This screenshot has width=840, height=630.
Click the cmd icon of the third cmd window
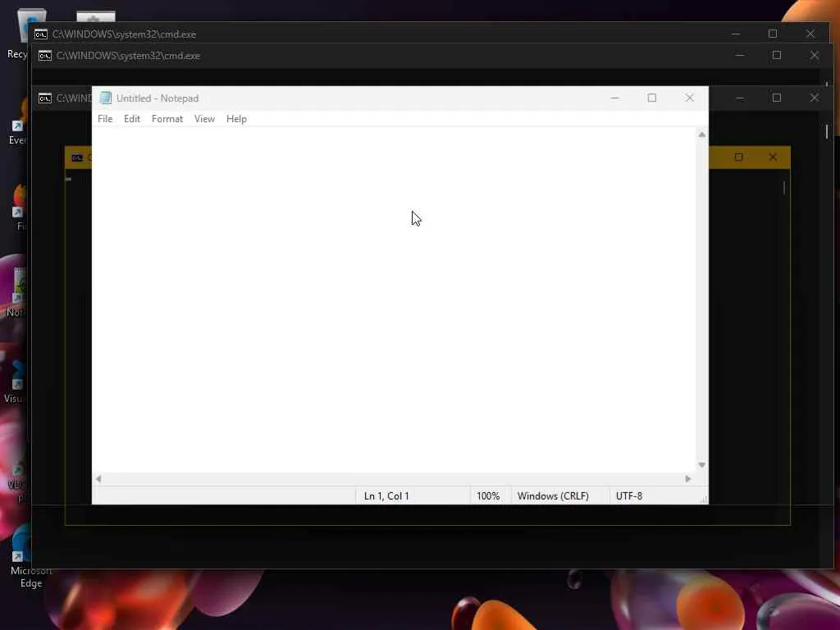[45, 98]
